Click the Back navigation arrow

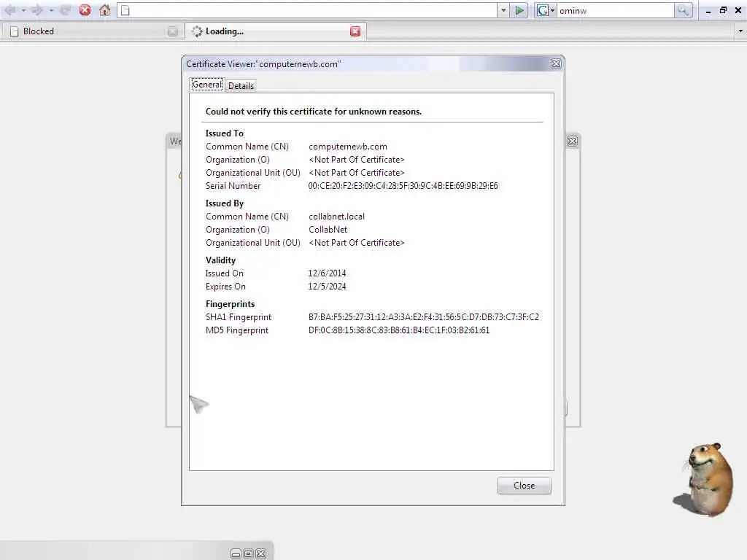(10, 10)
